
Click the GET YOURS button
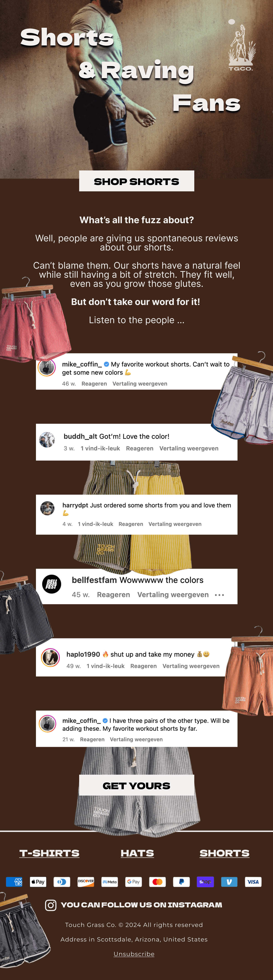[137, 785]
